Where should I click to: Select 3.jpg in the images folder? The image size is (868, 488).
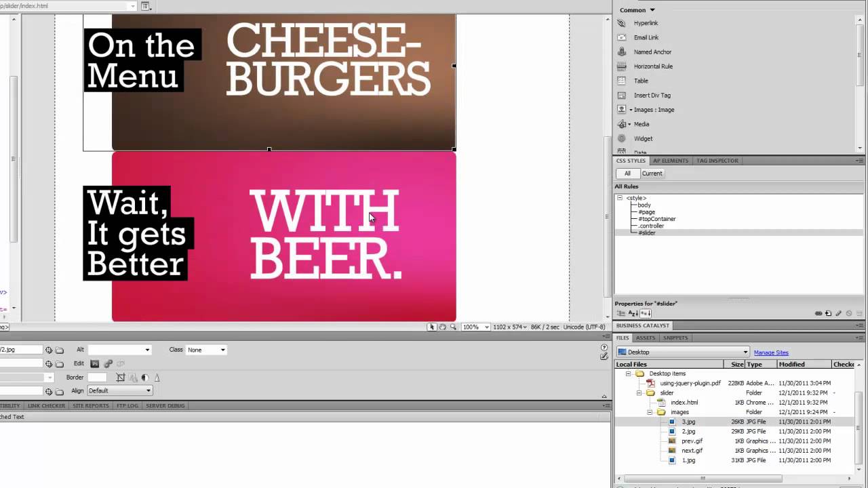(x=688, y=422)
